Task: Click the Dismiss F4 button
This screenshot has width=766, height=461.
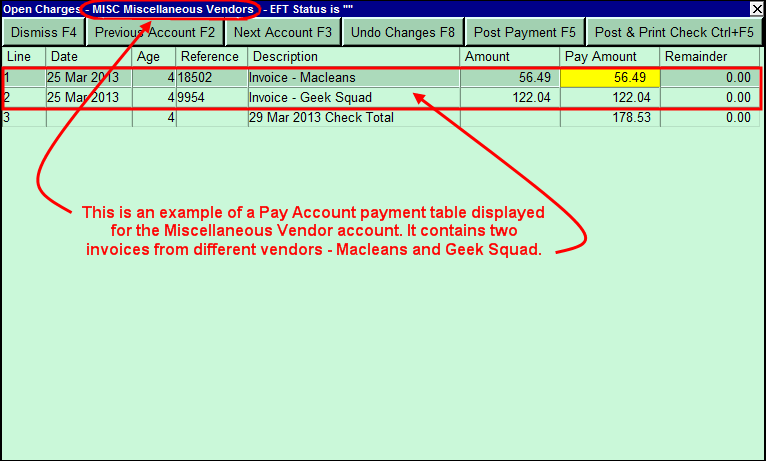Action: (x=44, y=32)
